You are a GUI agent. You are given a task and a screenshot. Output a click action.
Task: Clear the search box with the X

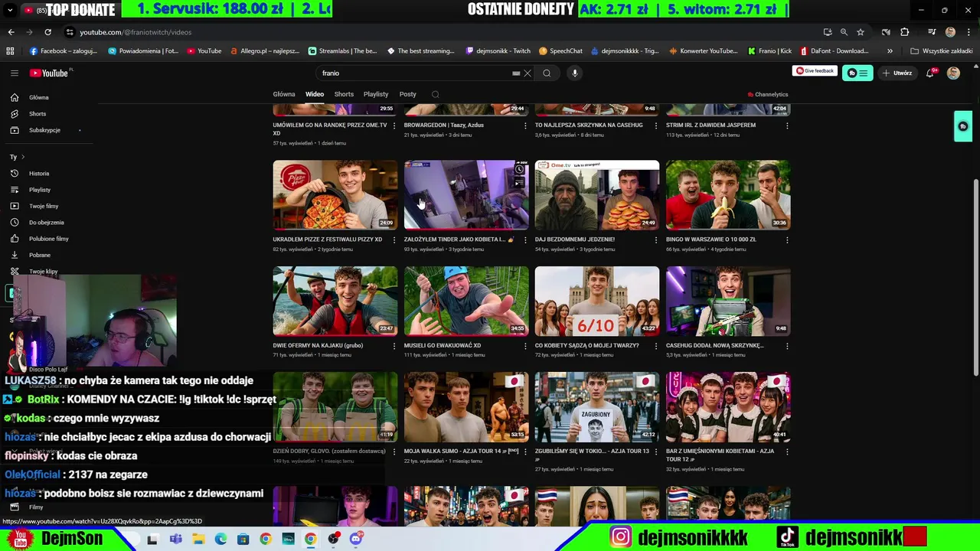pyautogui.click(x=528, y=73)
